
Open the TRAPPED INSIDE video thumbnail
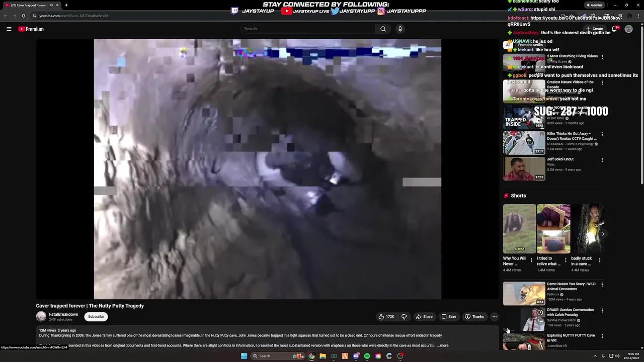524,117
